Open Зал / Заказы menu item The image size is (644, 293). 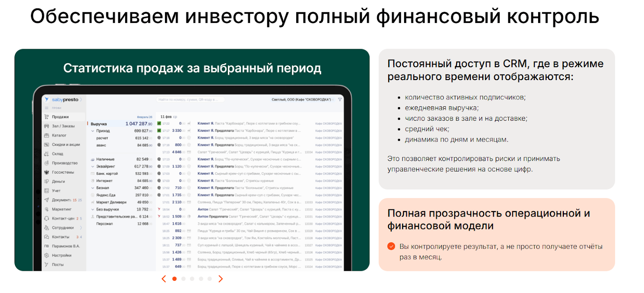coord(63,126)
